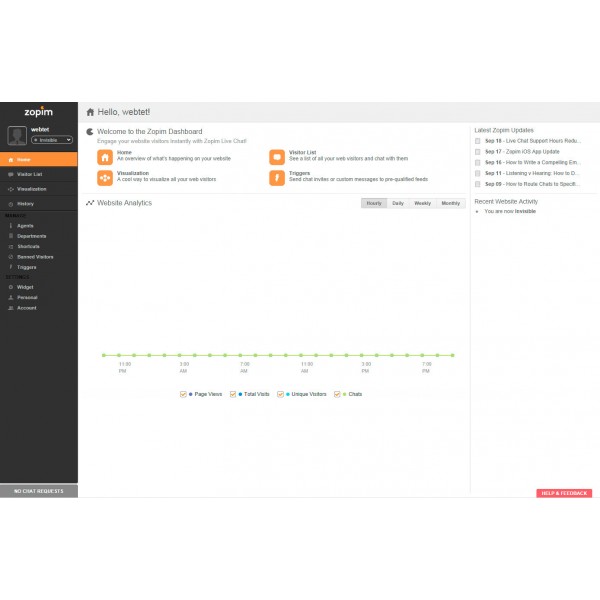Open Agents under Manage
Screen dimensions: 600x600
coord(25,226)
